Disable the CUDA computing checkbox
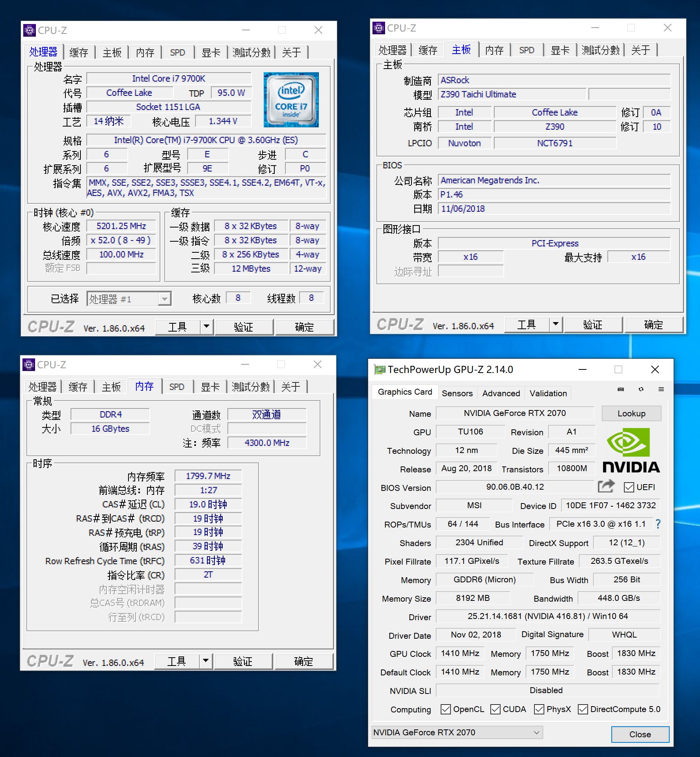This screenshot has width=700, height=757. tap(495, 709)
